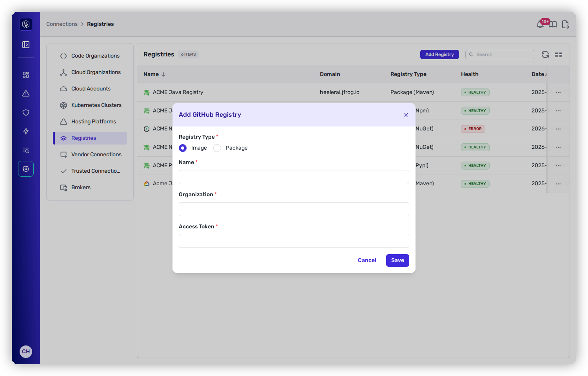
Task: Select the Image registry type
Action: tap(183, 148)
